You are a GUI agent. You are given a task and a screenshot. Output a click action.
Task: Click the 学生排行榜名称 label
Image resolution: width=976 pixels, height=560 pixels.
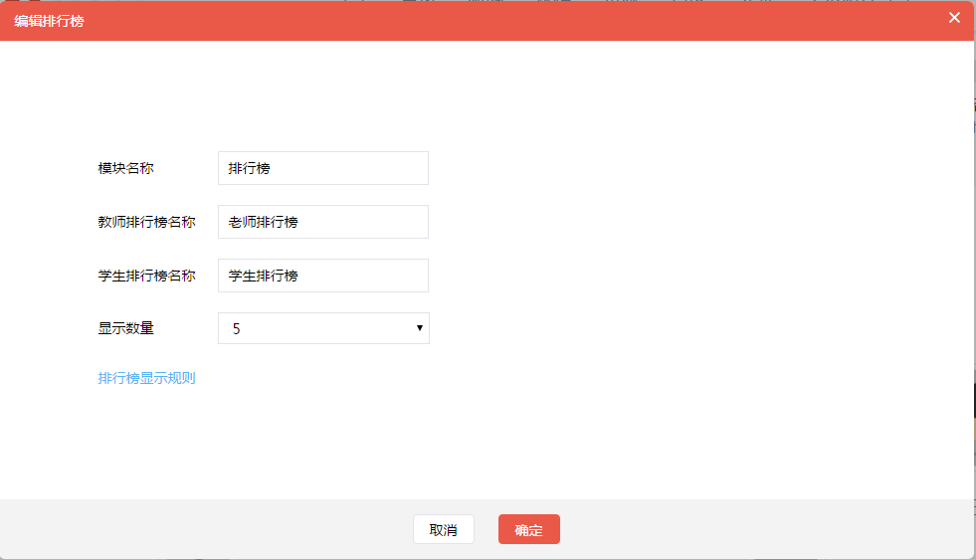coord(147,276)
